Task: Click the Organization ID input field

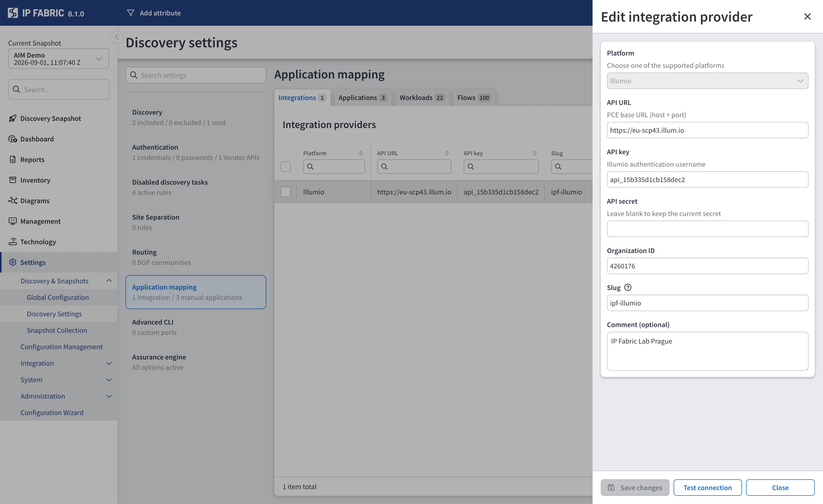Action: tap(708, 266)
